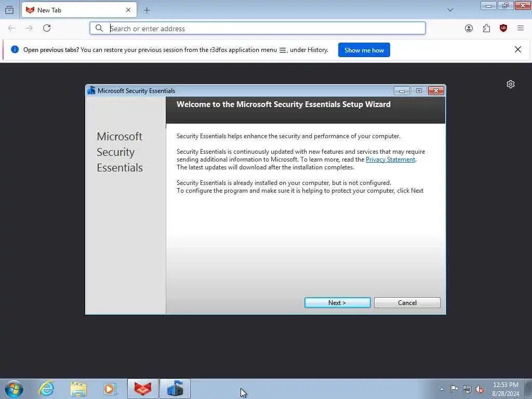Open Windows Media Player from taskbar
The image size is (532, 399).
110,389
